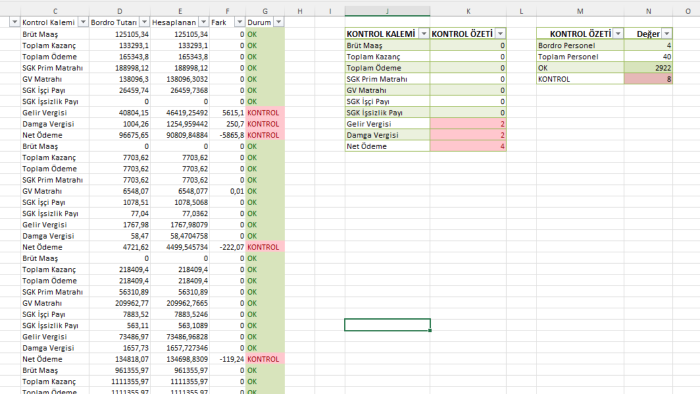Open the Durum column filter dropdown
The height and width of the screenshot is (394, 700).
click(x=279, y=22)
